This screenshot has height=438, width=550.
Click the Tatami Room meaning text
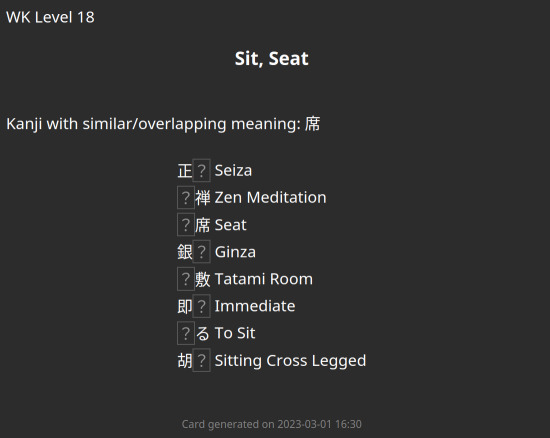point(263,279)
